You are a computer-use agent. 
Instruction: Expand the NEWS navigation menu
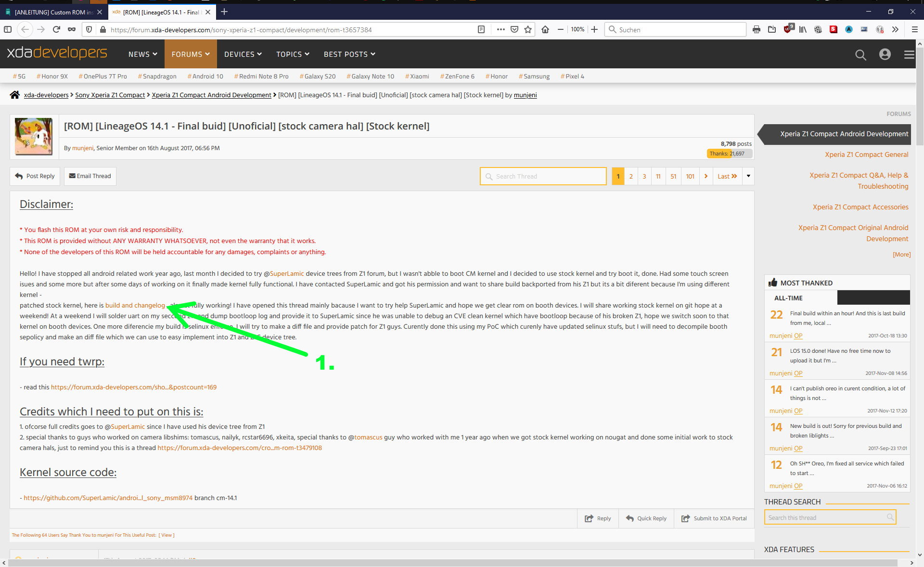tap(143, 54)
